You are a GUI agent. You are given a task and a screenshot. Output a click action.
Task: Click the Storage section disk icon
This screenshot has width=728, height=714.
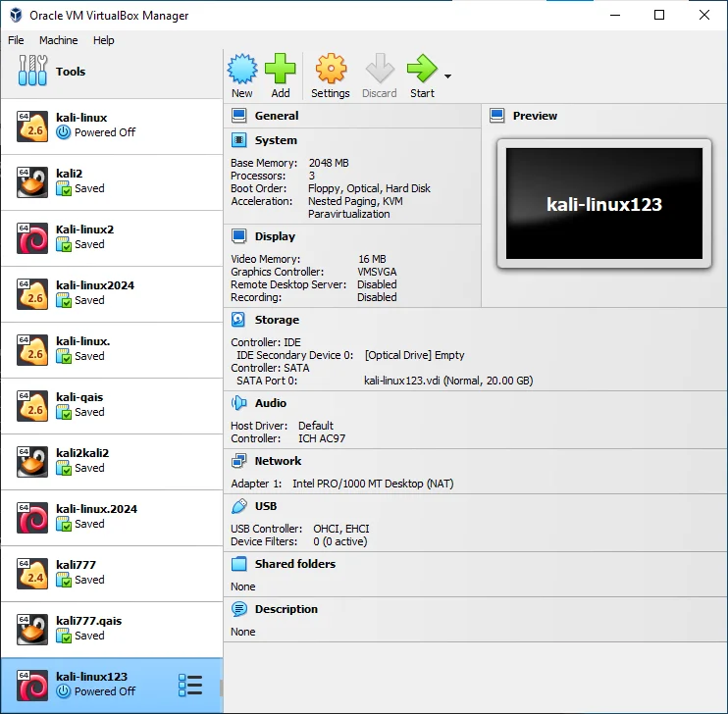pos(238,320)
